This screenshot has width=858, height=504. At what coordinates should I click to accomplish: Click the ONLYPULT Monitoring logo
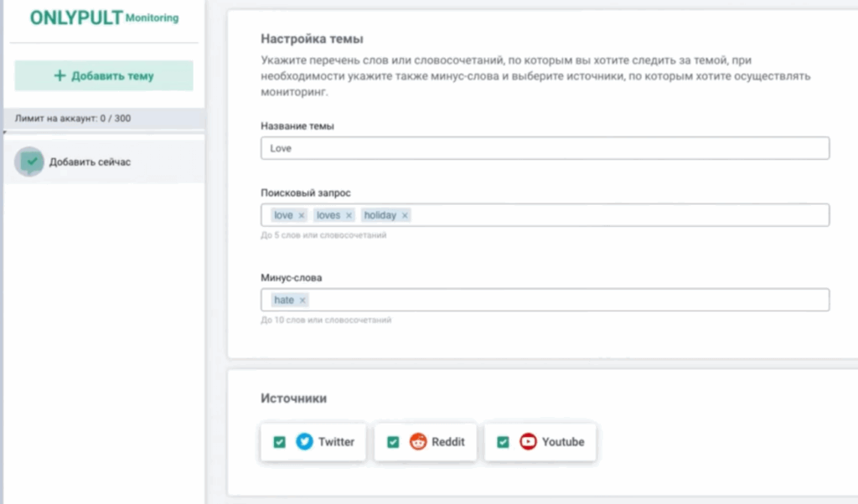[104, 18]
